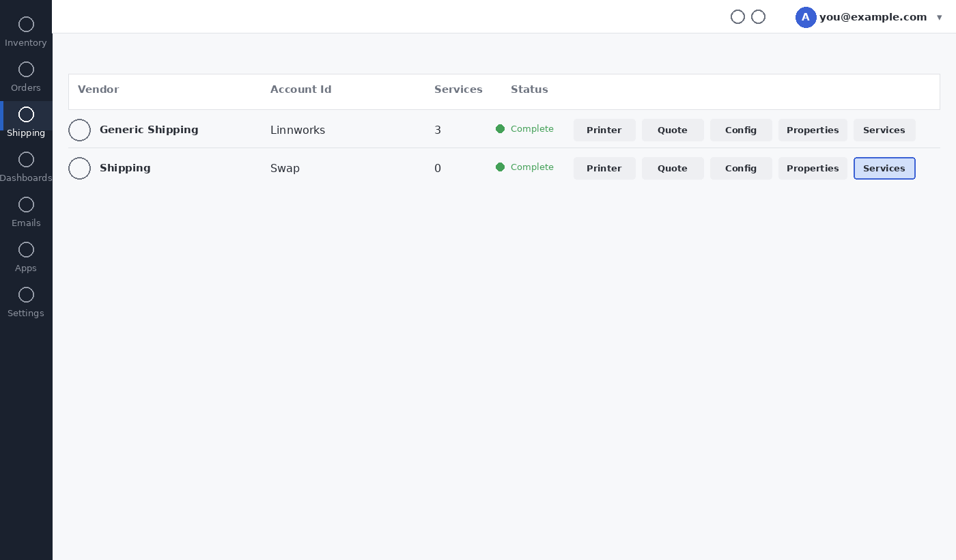The height and width of the screenshot is (560, 956).
Task: Select the Shipping sidebar icon
Action: click(26, 115)
